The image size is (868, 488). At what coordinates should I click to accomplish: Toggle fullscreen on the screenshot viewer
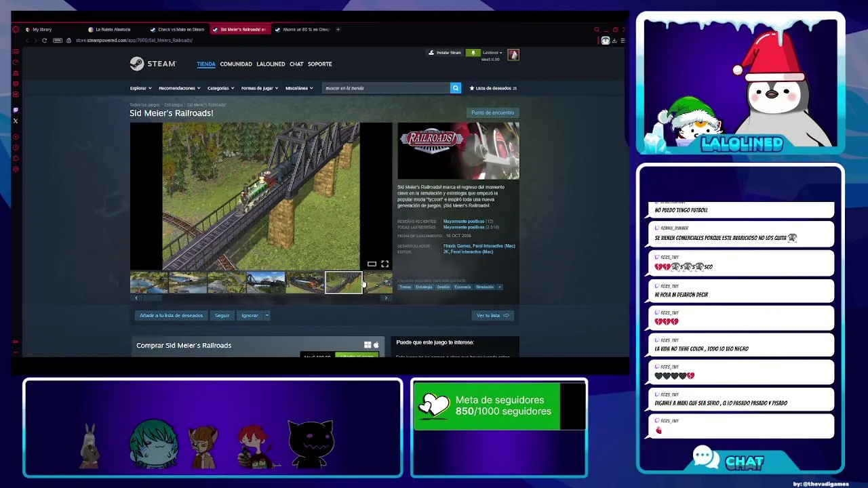(384, 264)
